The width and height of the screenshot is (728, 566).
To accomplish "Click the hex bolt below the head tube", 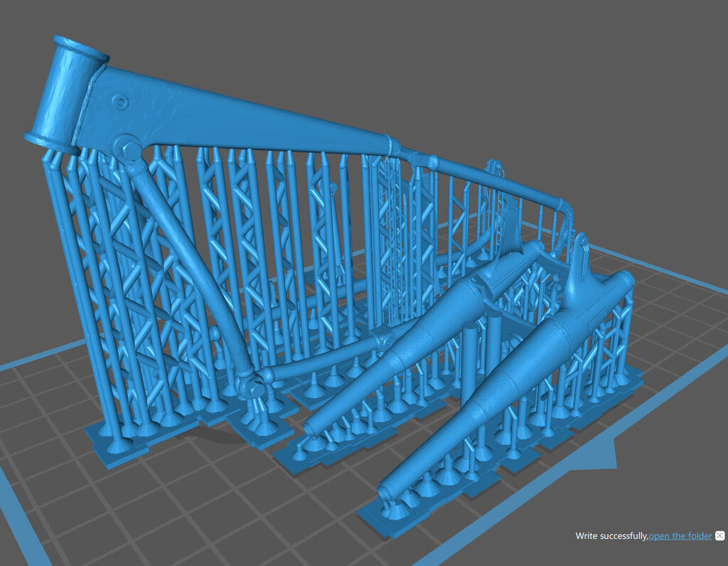I will tap(129, 151).
